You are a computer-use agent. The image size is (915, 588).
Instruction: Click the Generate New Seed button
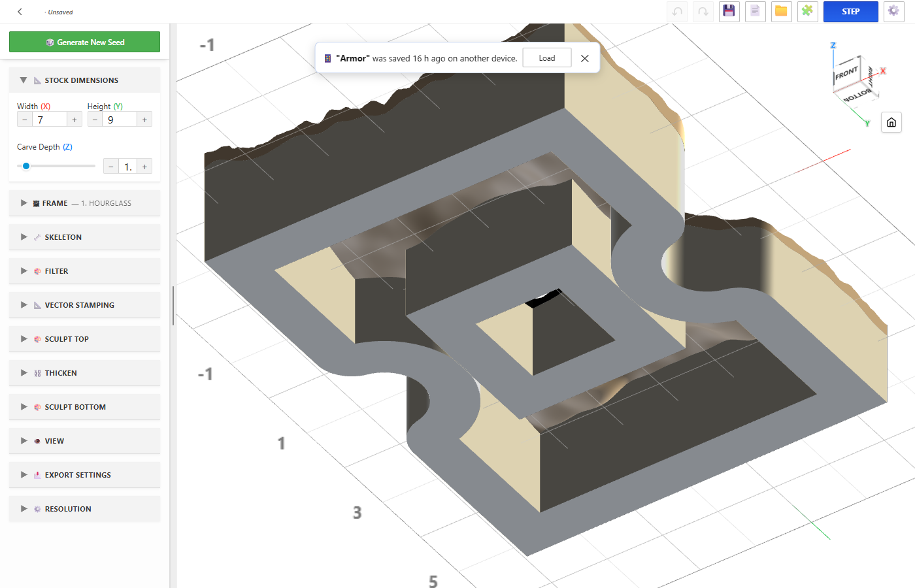pyautogui.click(x=84, y=42)
